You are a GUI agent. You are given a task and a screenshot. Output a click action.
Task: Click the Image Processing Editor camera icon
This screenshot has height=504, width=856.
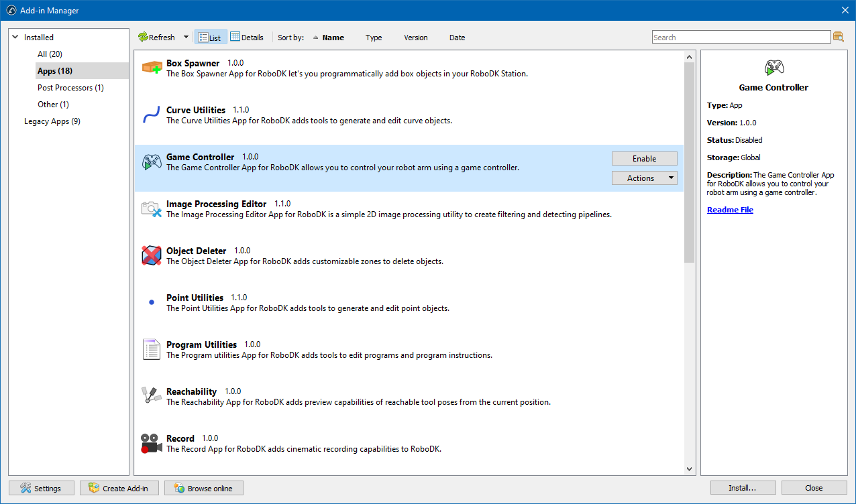point(152,209)
